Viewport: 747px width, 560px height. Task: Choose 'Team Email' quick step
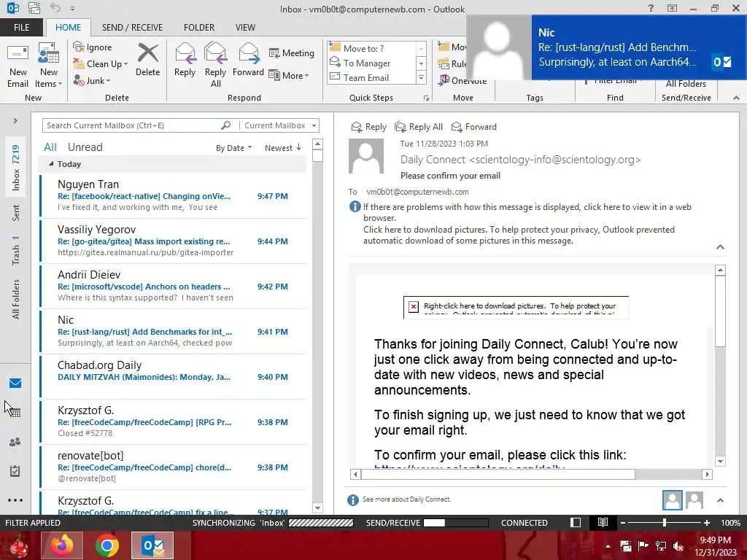(371, 77)
